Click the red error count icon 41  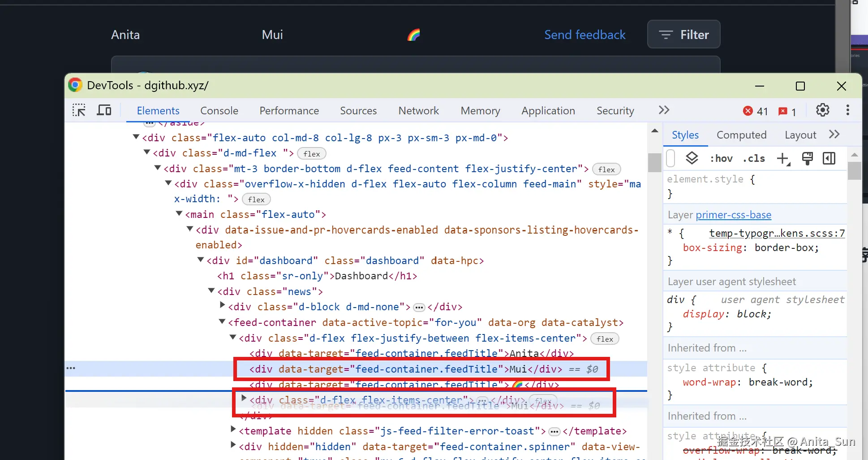tap(748, 111)
